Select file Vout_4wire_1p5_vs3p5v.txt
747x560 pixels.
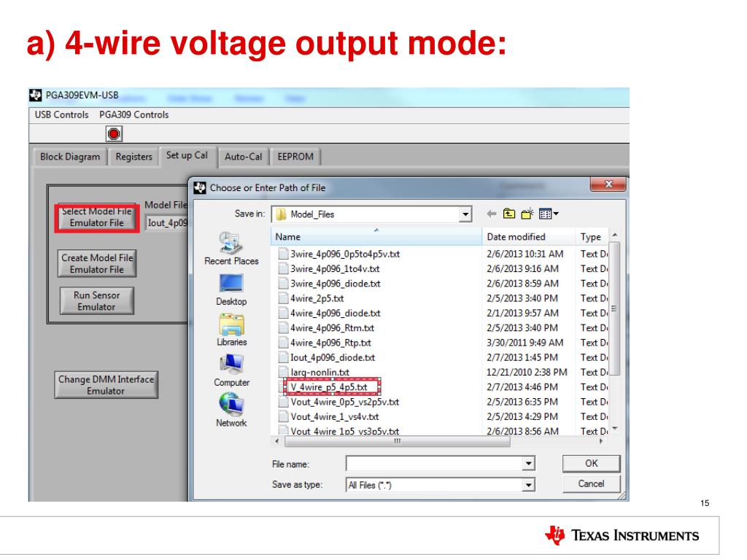pos(345,431)
